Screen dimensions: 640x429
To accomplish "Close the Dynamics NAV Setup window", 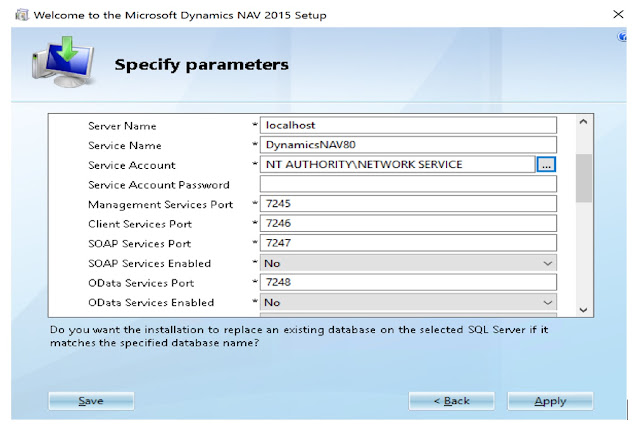I will tap(618, 14).
